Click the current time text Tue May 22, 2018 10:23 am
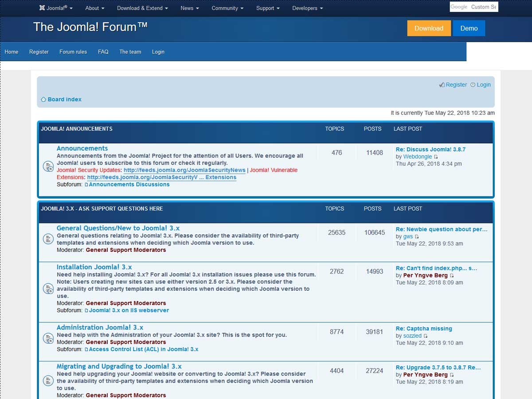532x399 pixels. 460,113
